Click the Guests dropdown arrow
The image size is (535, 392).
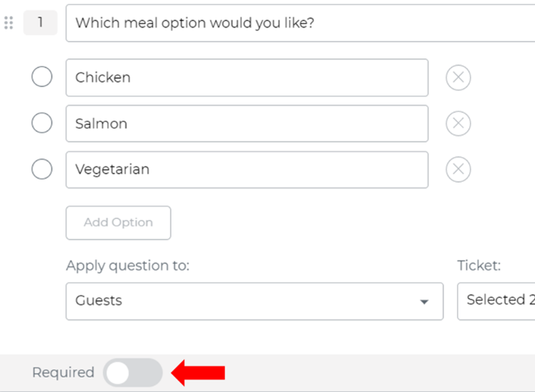point(424,301)
